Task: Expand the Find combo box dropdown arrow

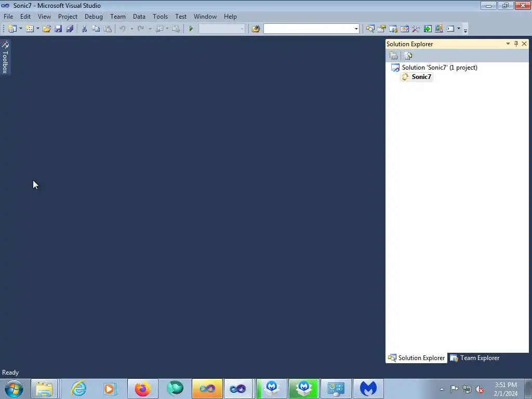Action: point(356,29)
